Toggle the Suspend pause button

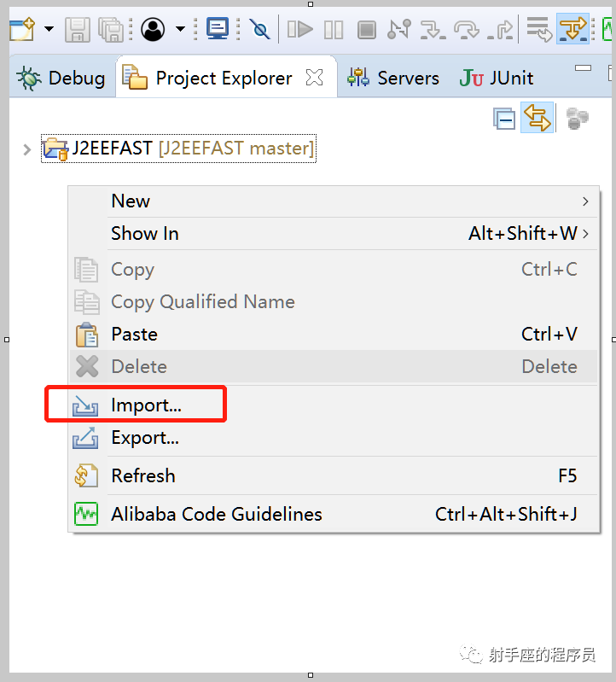tap(334, 30)
